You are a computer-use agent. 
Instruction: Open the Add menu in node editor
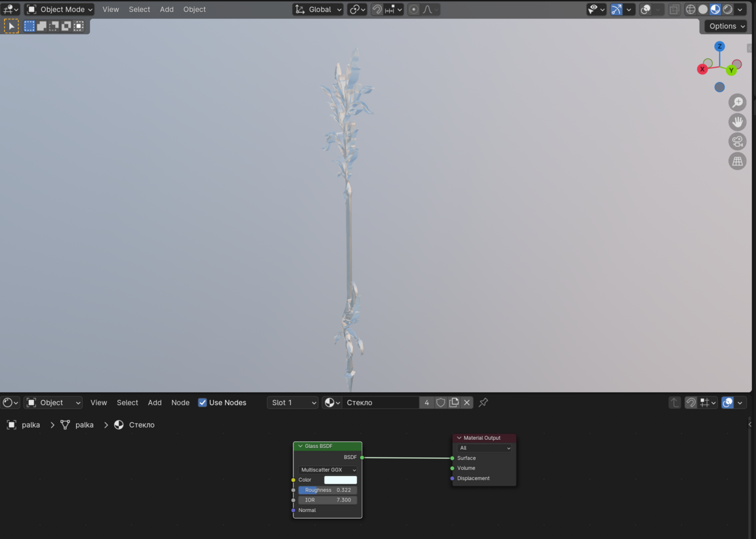pos(155,402)
